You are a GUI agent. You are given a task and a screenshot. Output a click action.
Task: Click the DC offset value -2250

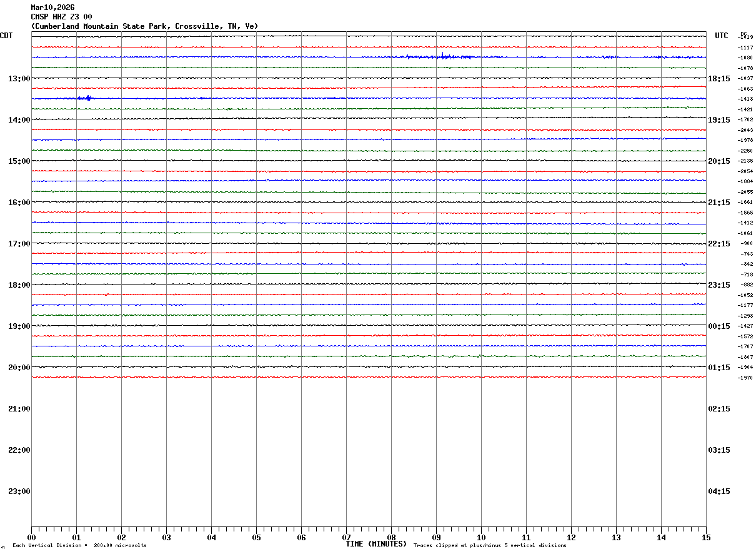(746, 151)
